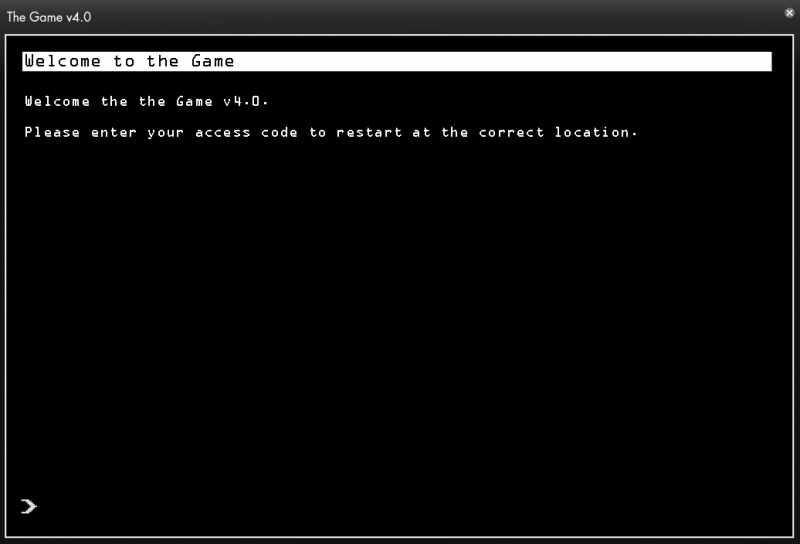
Task: Click the command prompt arrow symbol
Action: [29, 506]
